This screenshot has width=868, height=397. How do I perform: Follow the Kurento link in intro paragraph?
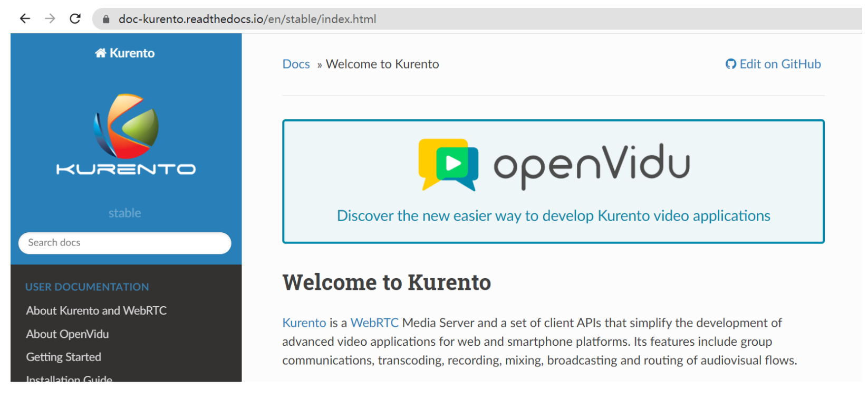(304, 323)
